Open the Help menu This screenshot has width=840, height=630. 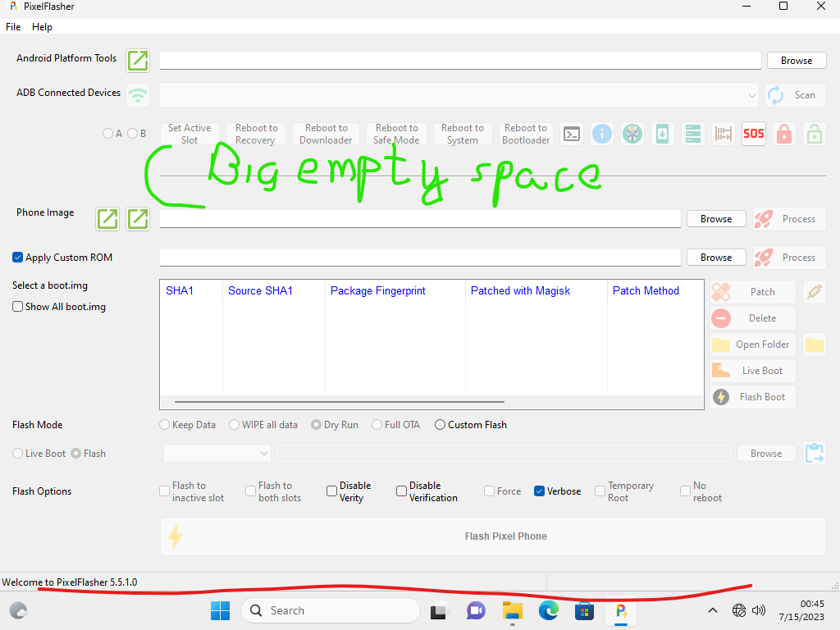coord(42,26)
